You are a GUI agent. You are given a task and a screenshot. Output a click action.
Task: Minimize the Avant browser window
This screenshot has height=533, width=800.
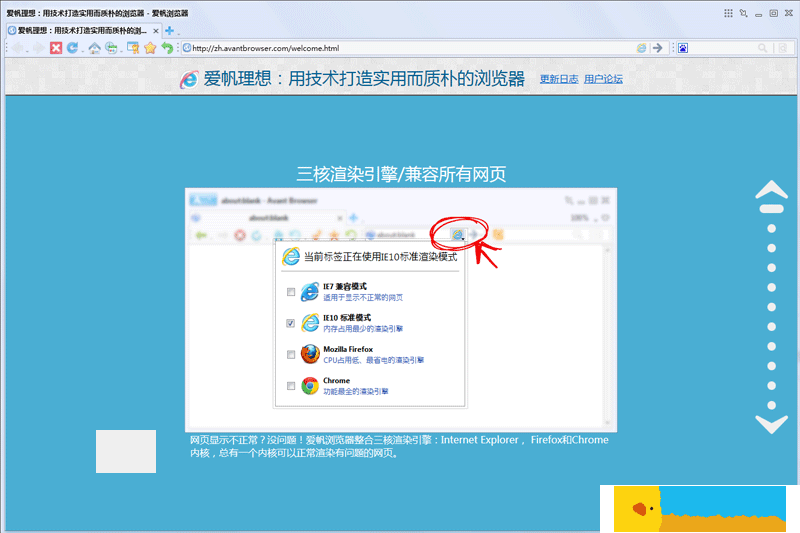(x=759, y=14)
